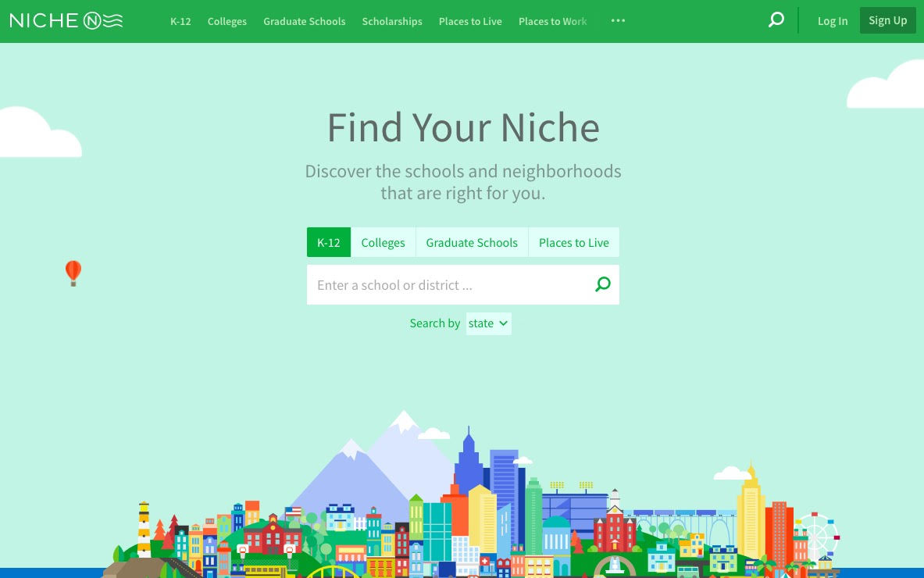Navigate to K-12 in the top menu
Image resolution: width=924 pixels, height=578 pixels.
pos(180,21)
